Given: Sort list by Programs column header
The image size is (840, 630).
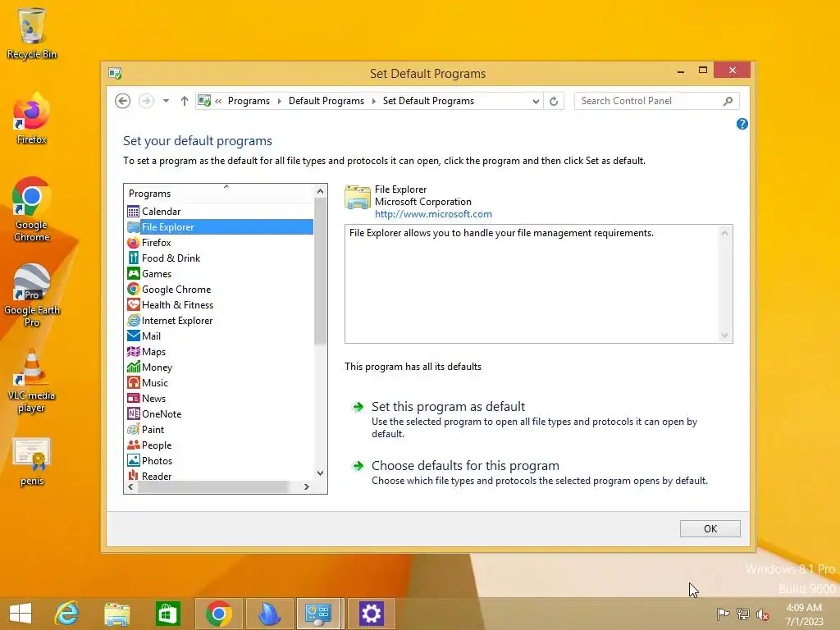Looking at the screenshot, I should 220,193.
